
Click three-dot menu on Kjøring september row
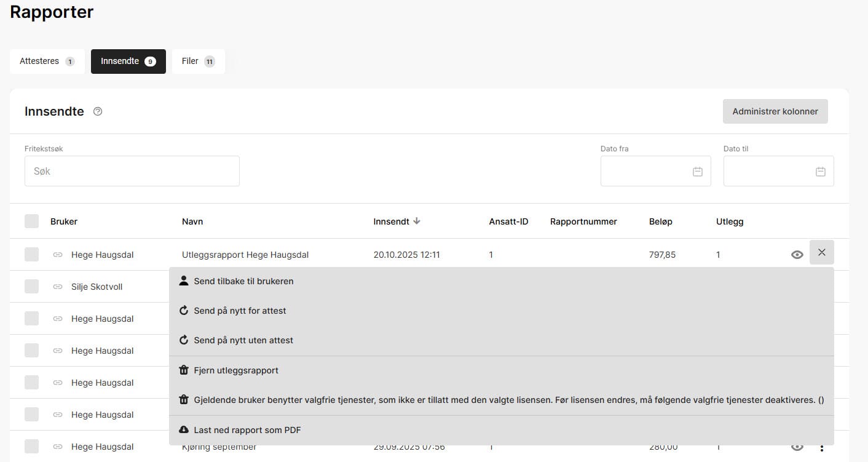(821, 447)
